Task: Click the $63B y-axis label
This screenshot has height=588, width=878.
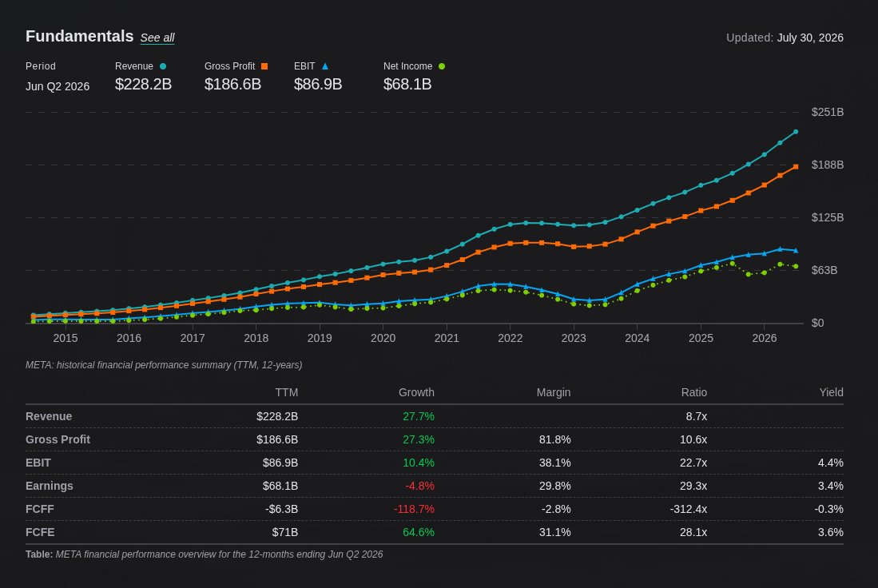Action: (824, 270)
